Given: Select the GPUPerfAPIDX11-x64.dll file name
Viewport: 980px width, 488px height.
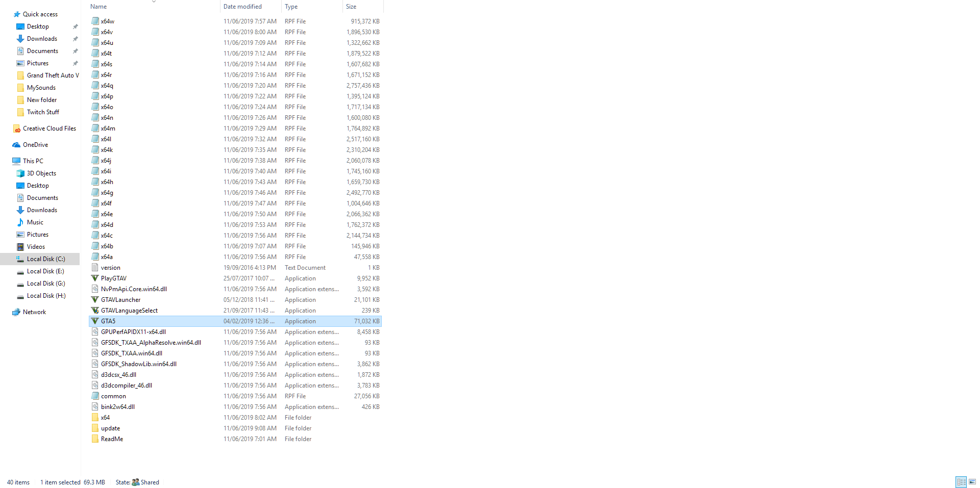Looking at the screenshot, I should pyautogui.click(x=133, y=332).
